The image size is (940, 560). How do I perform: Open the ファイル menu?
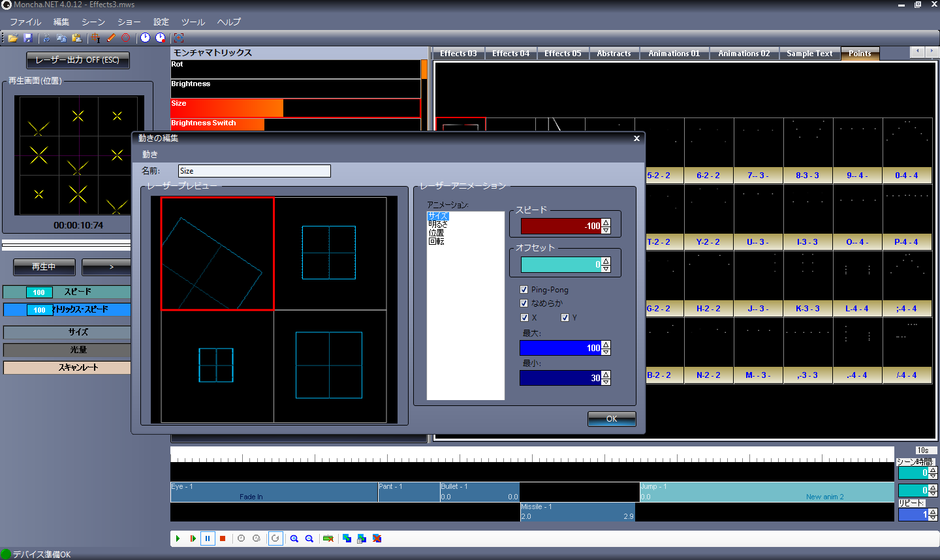25,22
